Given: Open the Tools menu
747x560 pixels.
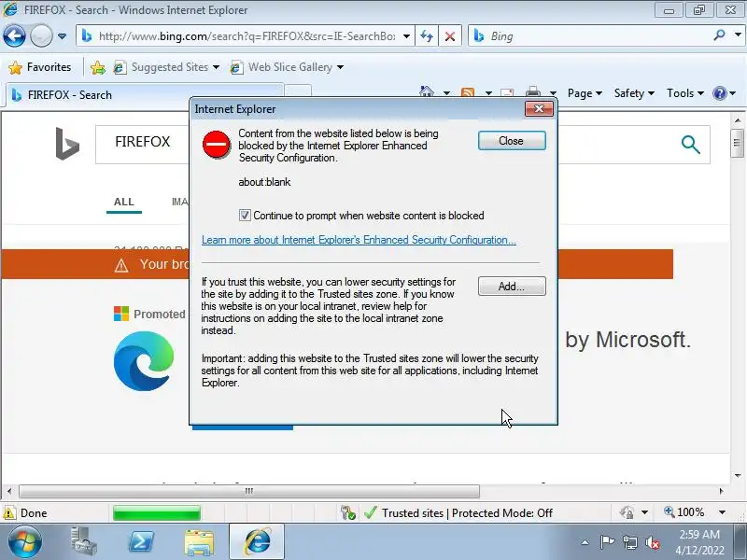Looking at the screenshot, I should (x=685, y=93).
